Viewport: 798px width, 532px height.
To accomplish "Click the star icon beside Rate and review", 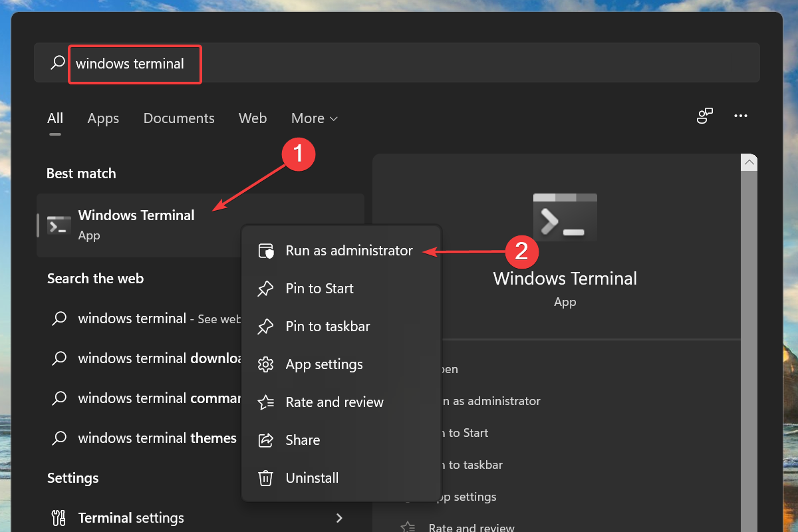I will 265,402.
